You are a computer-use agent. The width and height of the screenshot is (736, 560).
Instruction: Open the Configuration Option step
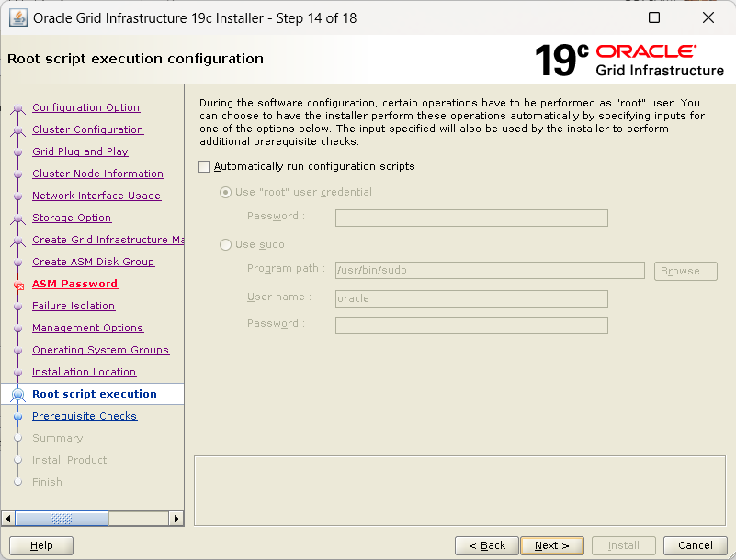coord(85,107)
